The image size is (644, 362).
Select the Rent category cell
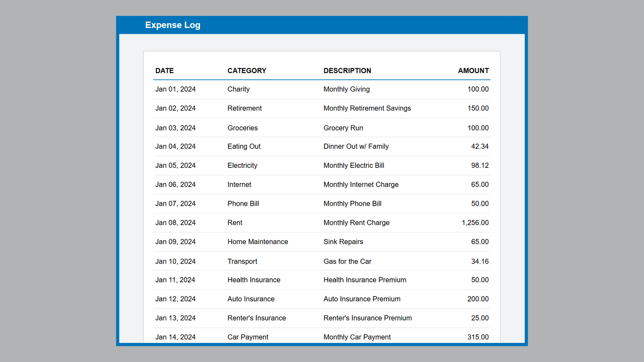click(235, 223)
